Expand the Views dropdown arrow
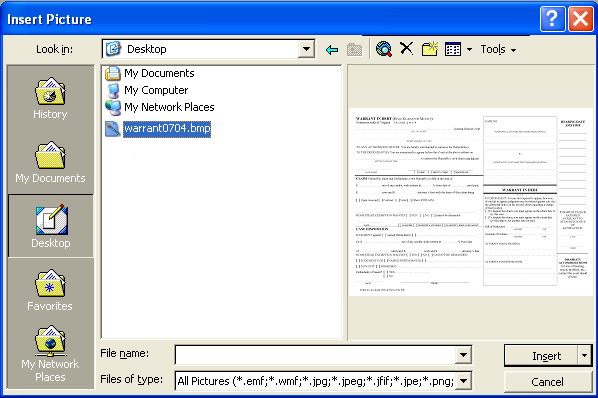Viewport: 598px width, 398px height. [469, 50]
